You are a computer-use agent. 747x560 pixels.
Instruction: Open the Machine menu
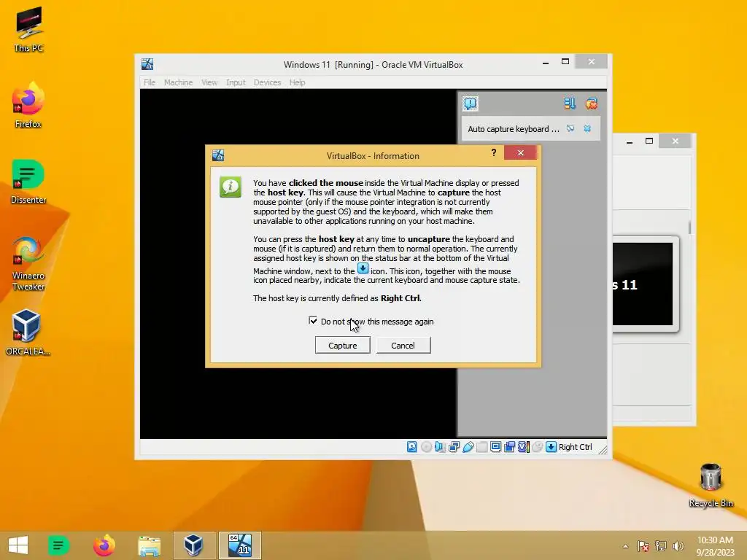pos(179,82)
